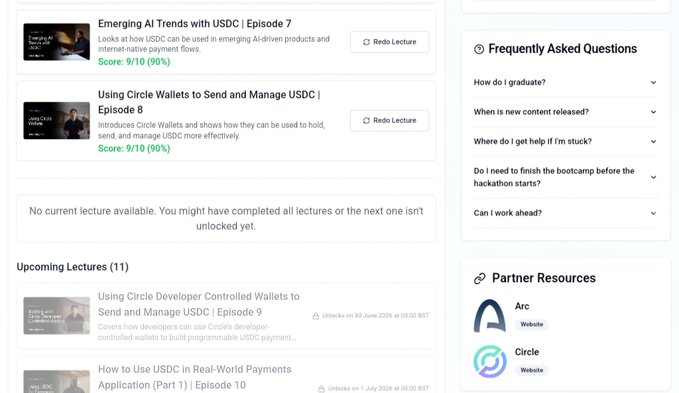
Task: Click the lock icon on Episode 10
Action: pos(321,389)
